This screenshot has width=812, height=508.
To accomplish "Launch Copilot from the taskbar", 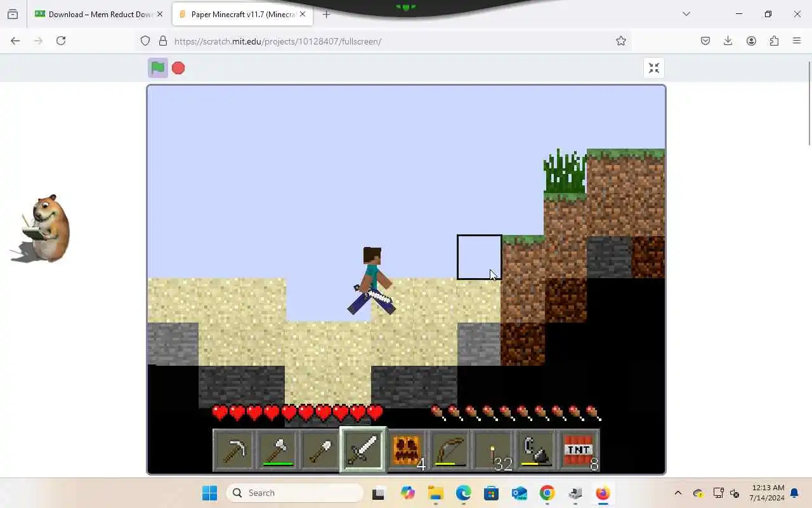I will coord(407,493).
